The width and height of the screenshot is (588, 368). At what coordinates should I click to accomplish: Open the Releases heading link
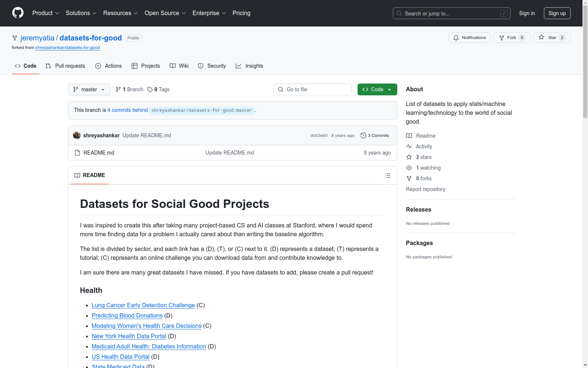tap(419, 209)
